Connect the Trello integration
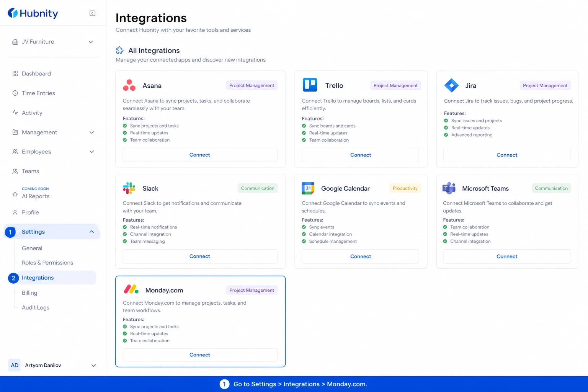588x392 pixels. tap(361, 155)
